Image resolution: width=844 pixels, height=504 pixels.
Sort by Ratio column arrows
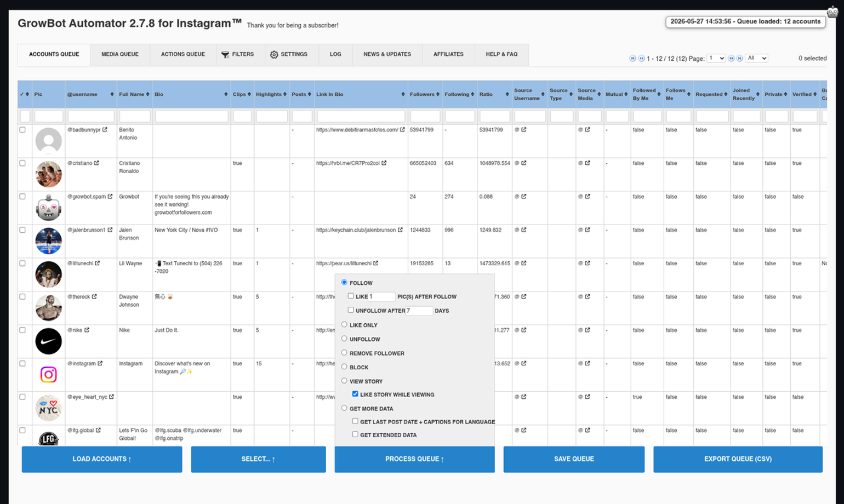pyautogui.click(x=507, y=94)
